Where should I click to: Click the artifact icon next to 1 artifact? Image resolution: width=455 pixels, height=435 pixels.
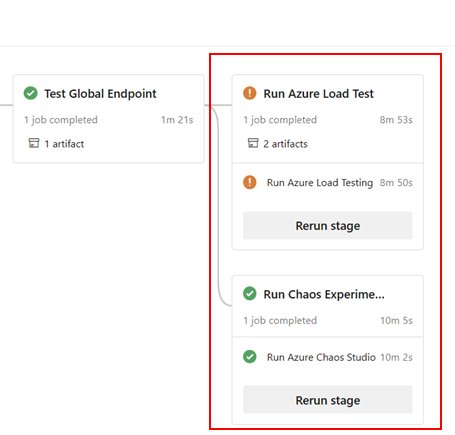coord(34,143)
